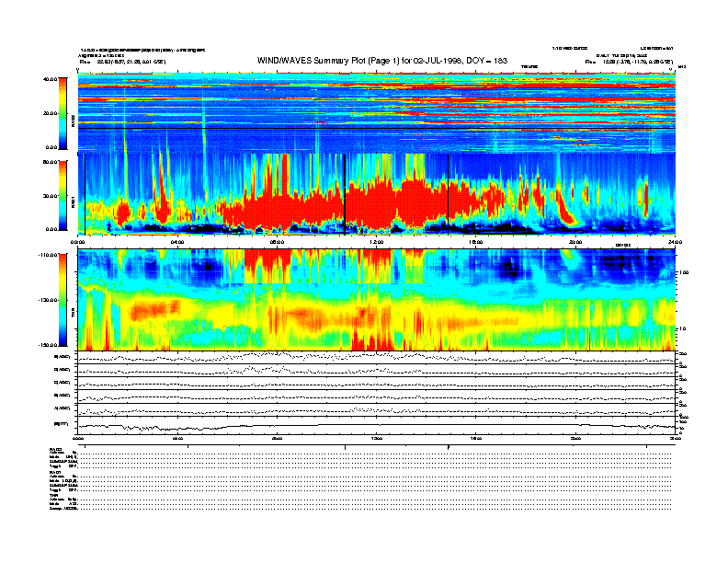The height and width of the screenshot is (563, 728).
Task: Click the RAD2 spectrogram panel
Action: coord(376,113)
